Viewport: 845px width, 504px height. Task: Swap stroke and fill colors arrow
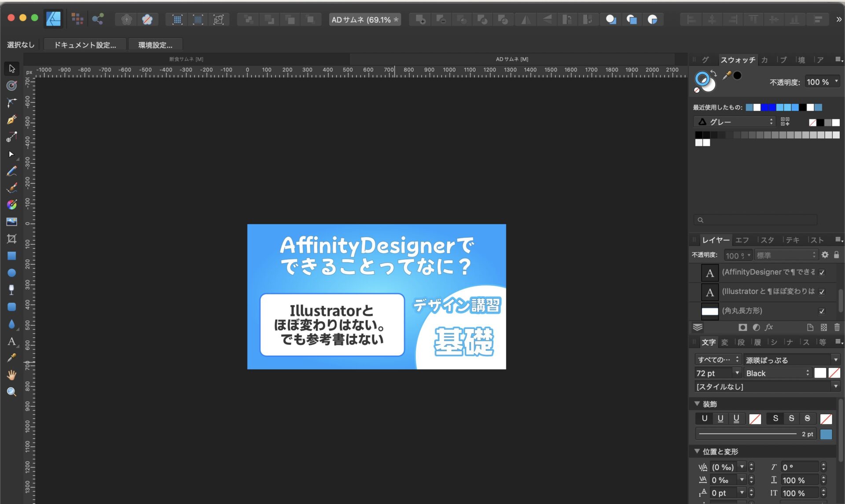click(713, 74)
